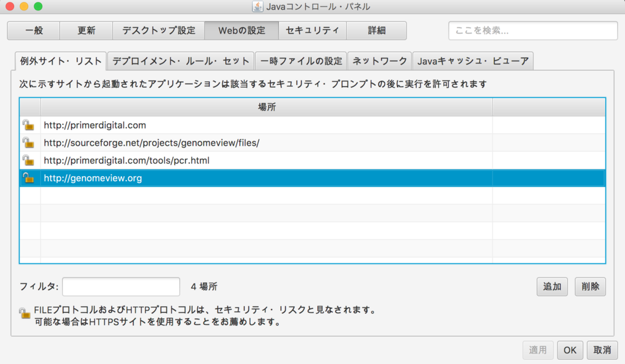Viewport: 625px width, 364px height.
Task: Click lock icon beside sourceforge genomeview URL
Action: click(28, 143)
